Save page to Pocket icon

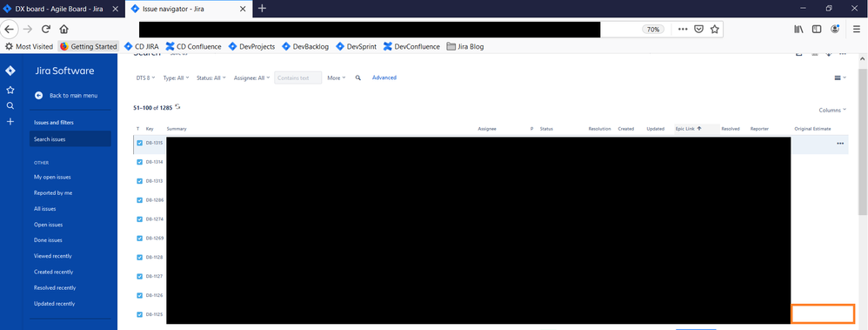[698, 30]
